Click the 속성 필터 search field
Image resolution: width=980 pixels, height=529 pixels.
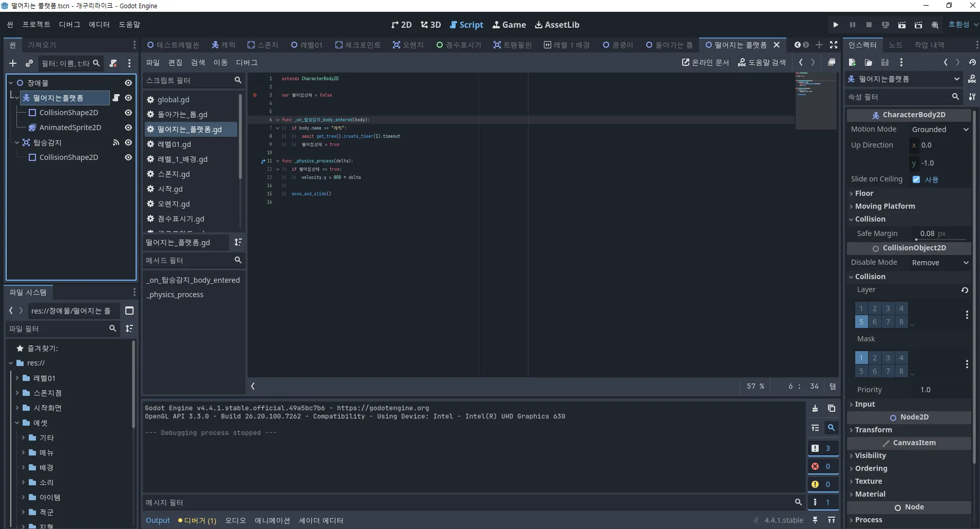[x=897, y=97]
